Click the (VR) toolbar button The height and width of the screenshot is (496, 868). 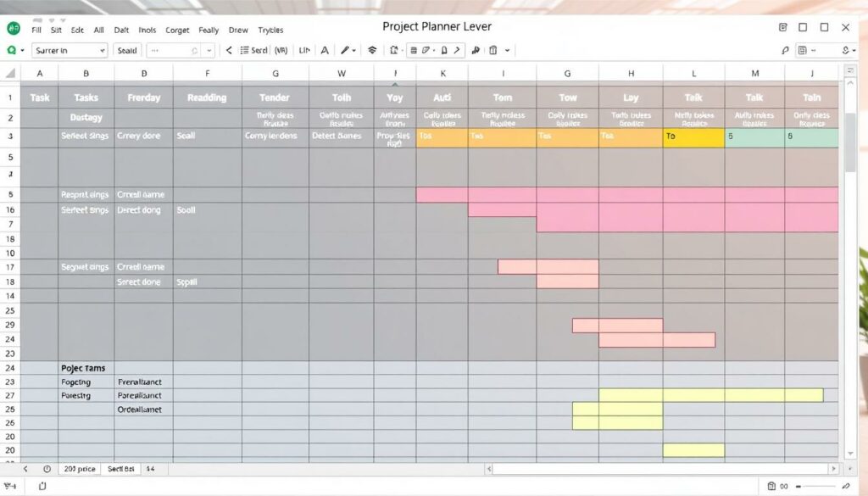pyautogui.click(x=281, y=50)
